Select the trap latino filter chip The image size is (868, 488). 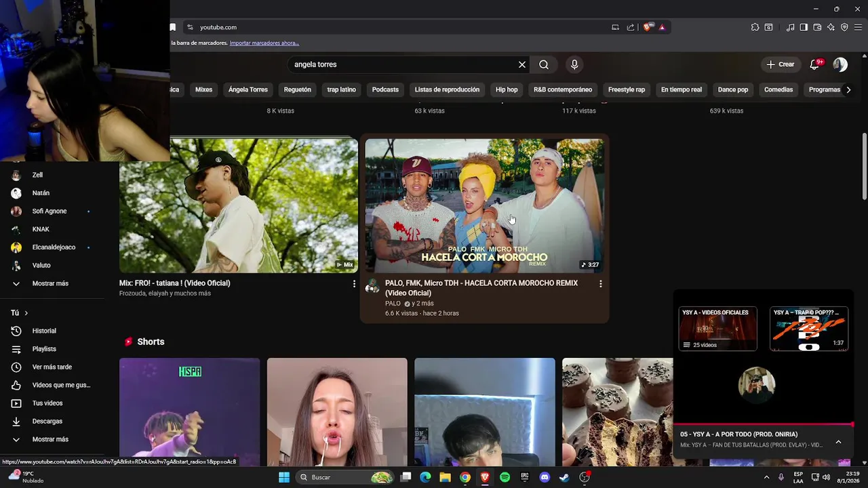click(341, 89)
